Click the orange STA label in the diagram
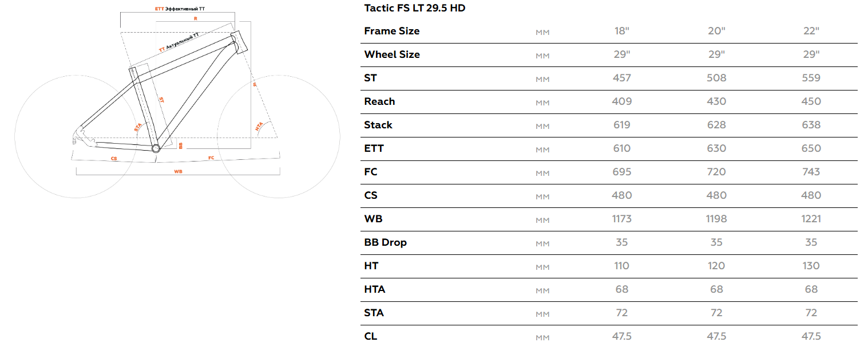The width and height of the screenshot is (868, 342). coord(138,127)
